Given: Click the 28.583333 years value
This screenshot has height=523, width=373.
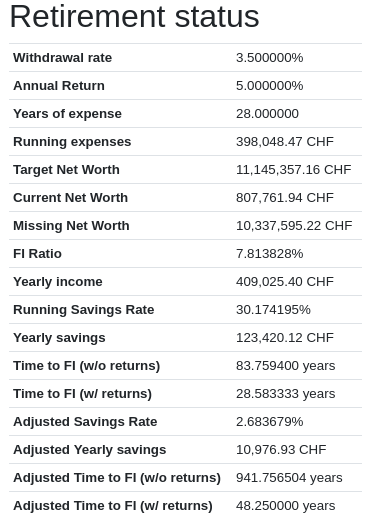Looking at the screenshot, I should click(286, 394).
